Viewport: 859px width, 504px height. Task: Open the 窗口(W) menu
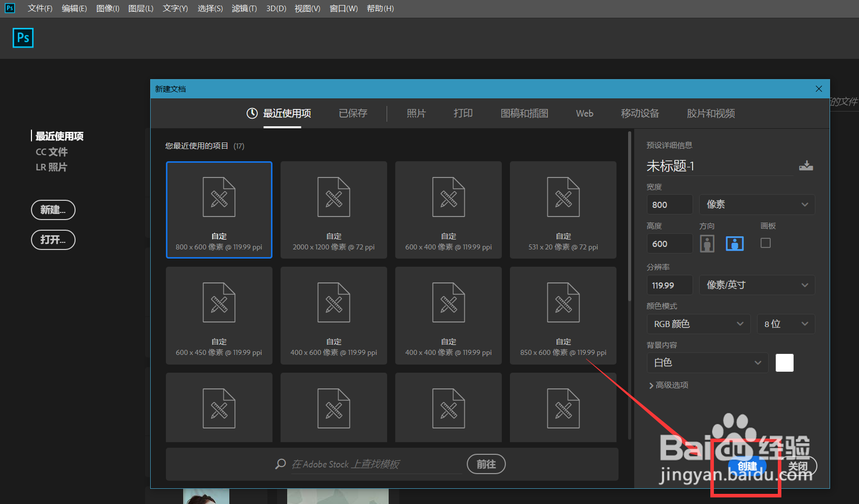pos(343,9)
